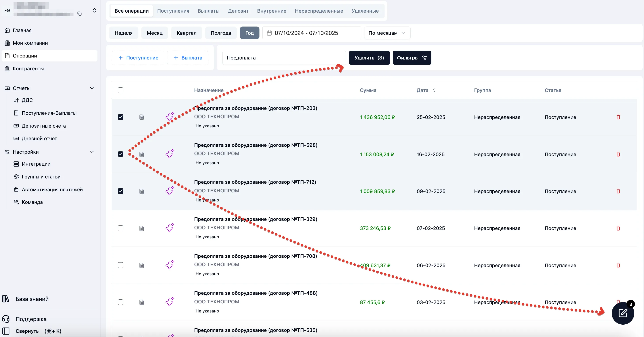
Task: Uncheck row ТП-203 checkbox
Action: coord(120,117)
